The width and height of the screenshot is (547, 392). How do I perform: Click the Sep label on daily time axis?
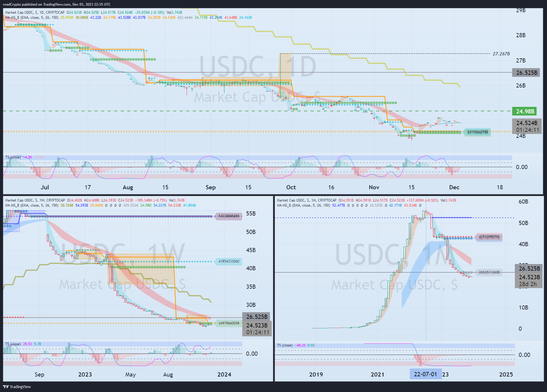click(x=211, y=187)
